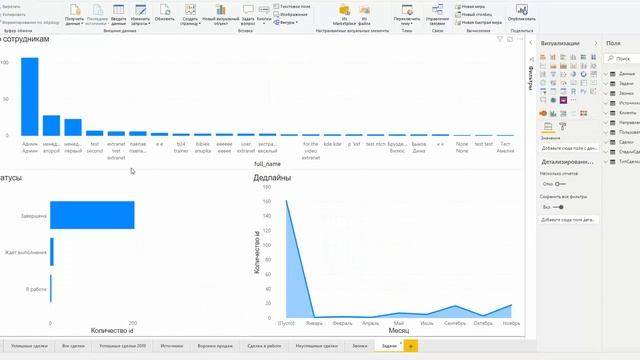Expand the Данные table chevron
This screenshot has height=360, width=640.
click(606, 74)
